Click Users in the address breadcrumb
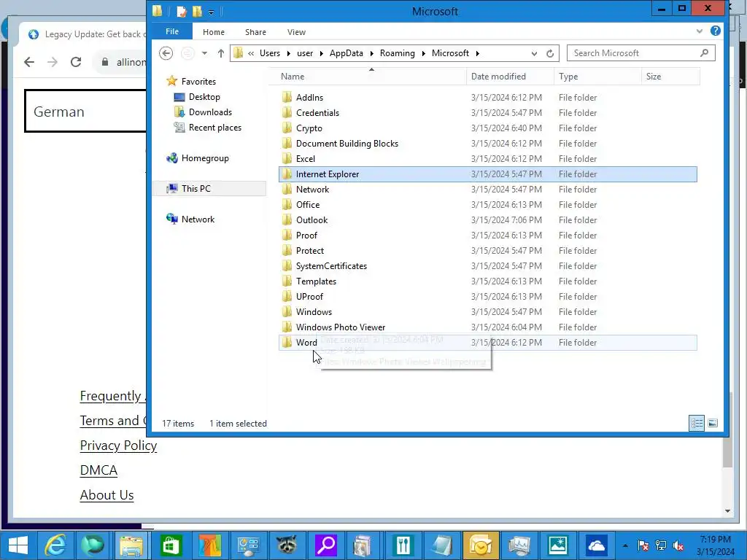Image resolution: width=747 pixels, height=560 pixels. coord(270,53)
